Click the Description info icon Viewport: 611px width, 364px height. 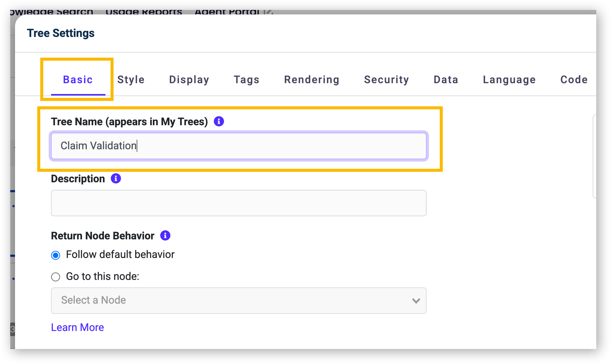[116, 178]
